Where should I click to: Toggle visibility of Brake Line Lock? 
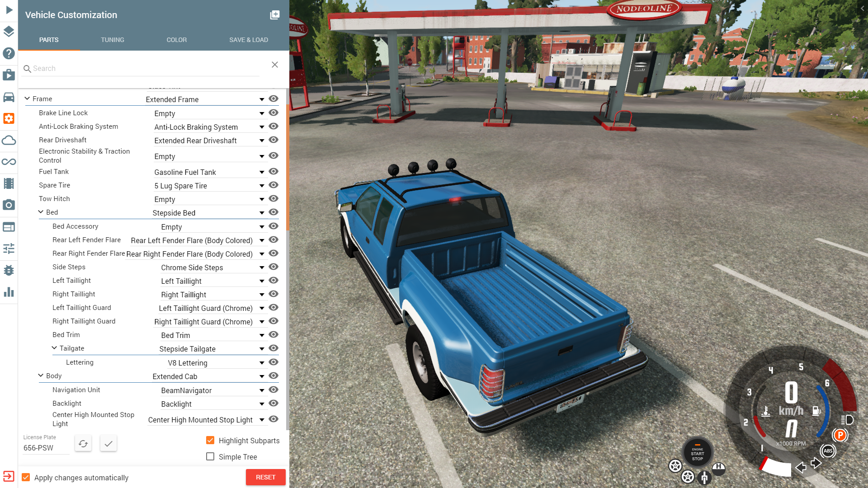coord(274,113)
